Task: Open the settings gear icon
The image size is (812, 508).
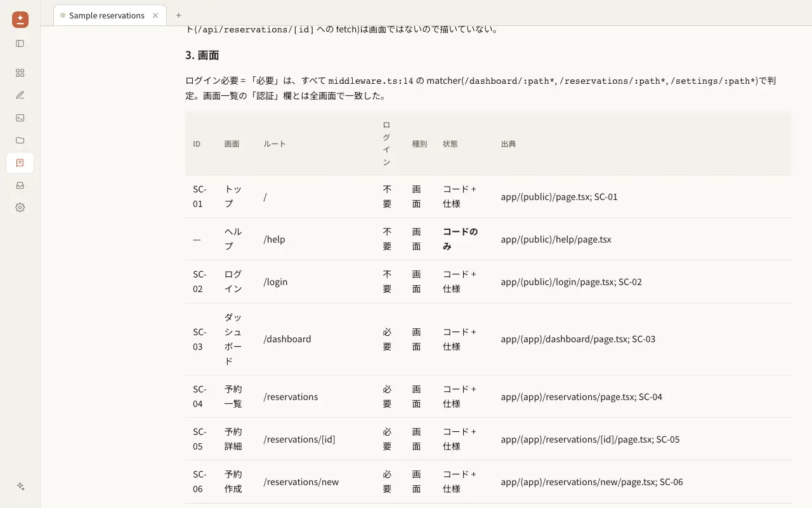Action: [x=20, y=208]
